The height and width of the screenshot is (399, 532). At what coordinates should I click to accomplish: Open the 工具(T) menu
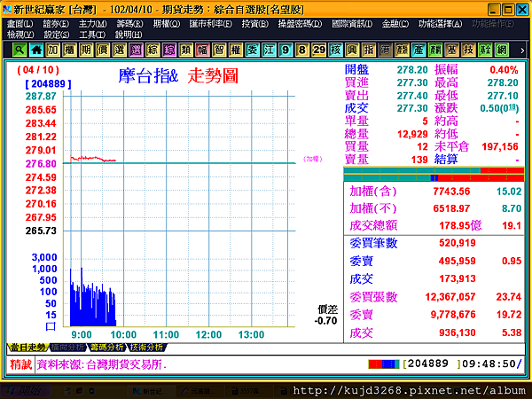pos(92,35)
